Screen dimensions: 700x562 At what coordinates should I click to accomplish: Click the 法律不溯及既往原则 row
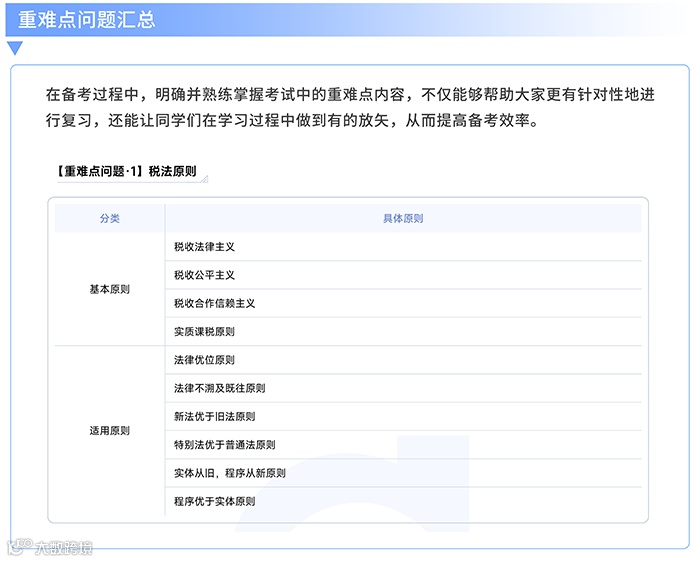pos(403,388)
